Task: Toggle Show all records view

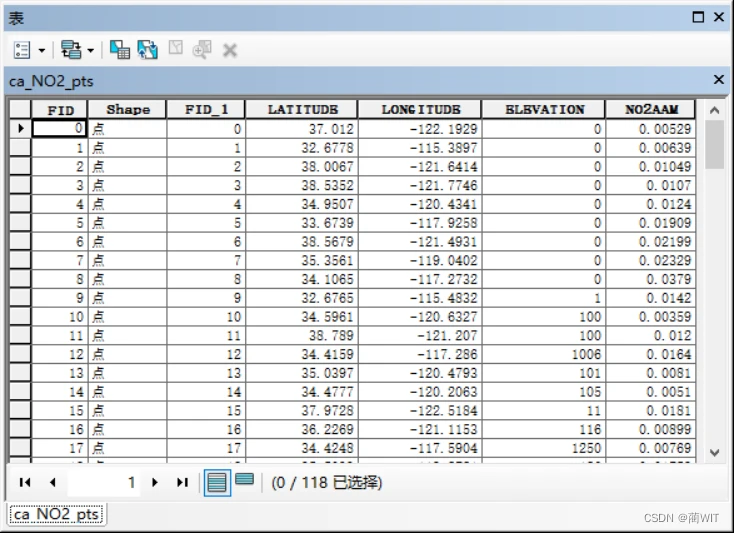Action: (x=217, y=482)
